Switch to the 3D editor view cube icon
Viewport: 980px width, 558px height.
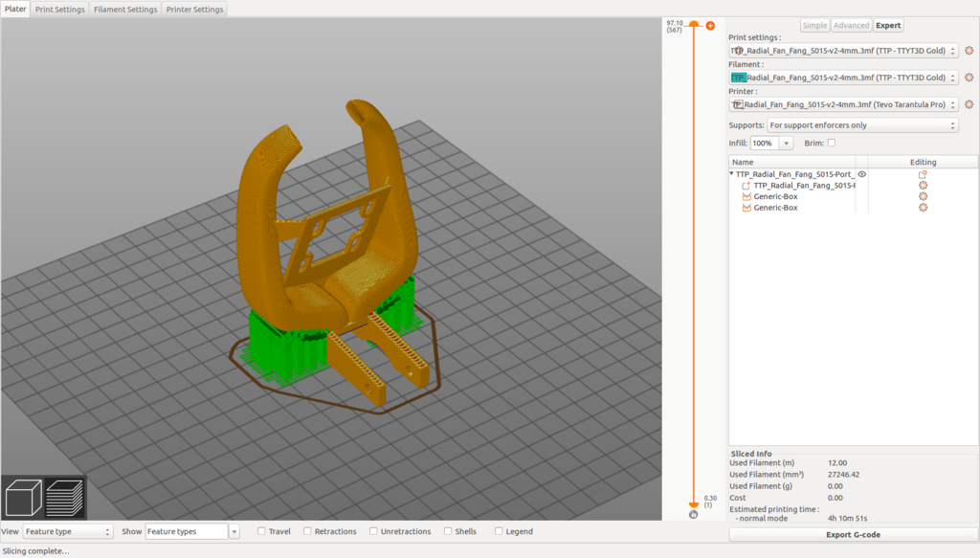(23, 498)
